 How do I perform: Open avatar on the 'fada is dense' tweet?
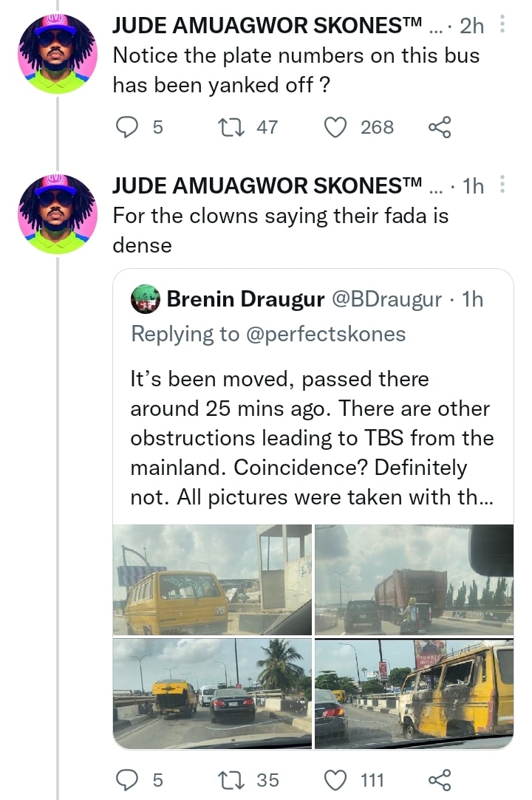(x=57, y=213)
